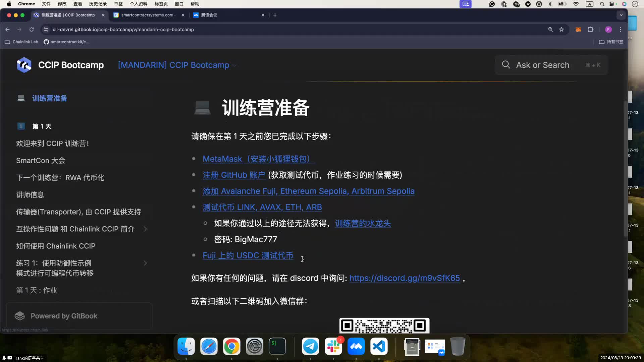Select 第 1 天：作业 page

[37, 290]
